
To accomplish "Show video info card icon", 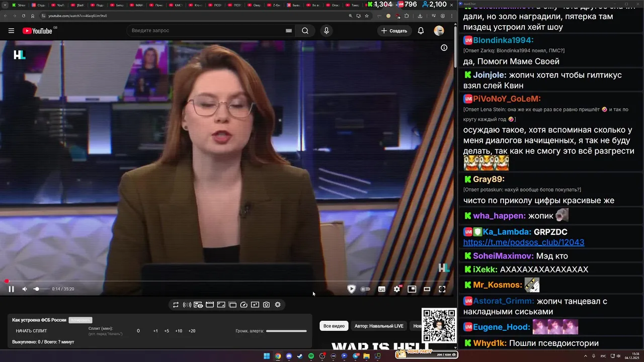I will [x=444, y=48].
